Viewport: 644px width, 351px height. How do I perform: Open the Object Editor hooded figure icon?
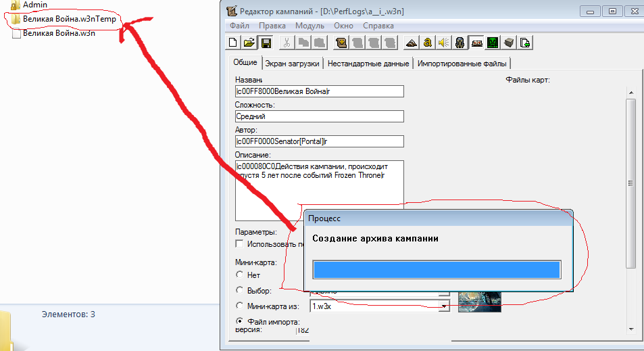460,43
